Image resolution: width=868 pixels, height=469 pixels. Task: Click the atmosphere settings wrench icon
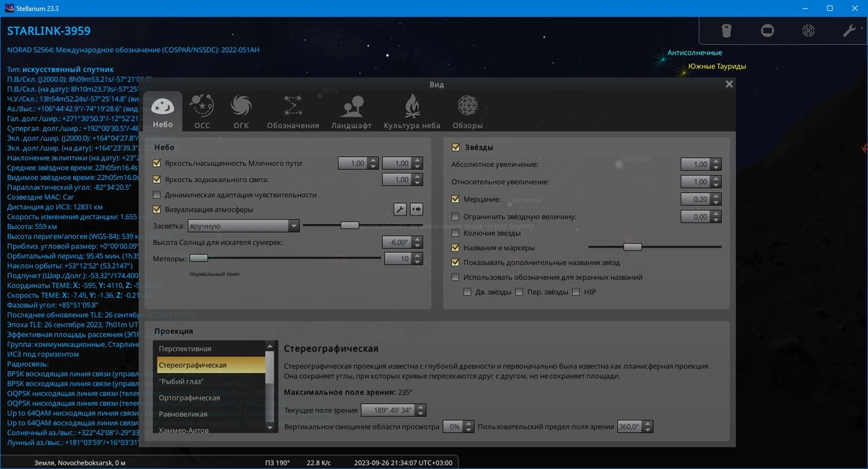(400, 210)
